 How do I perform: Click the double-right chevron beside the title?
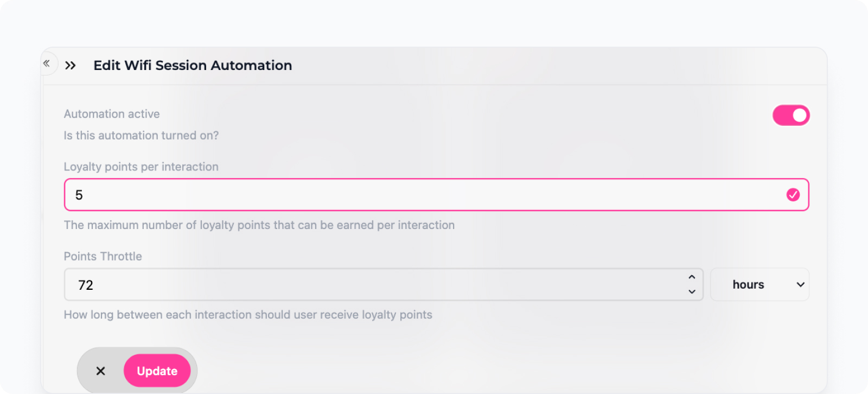71,66
